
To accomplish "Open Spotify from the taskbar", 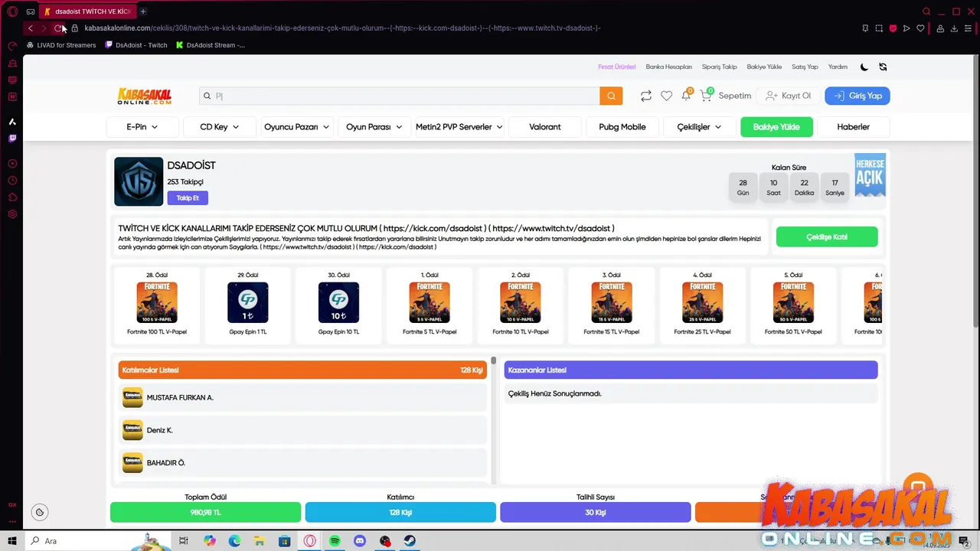I will pyautogui.click(x=335, y=541).
